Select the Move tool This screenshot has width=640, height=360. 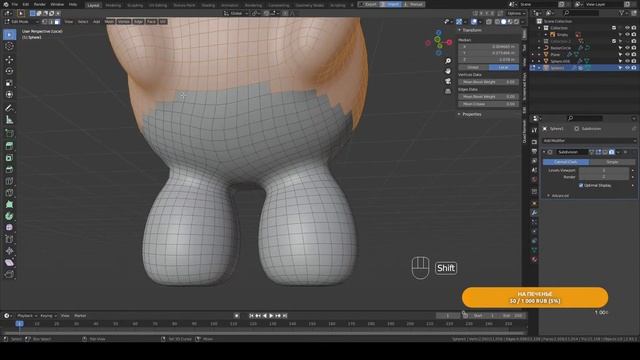[x=9, y=60]
